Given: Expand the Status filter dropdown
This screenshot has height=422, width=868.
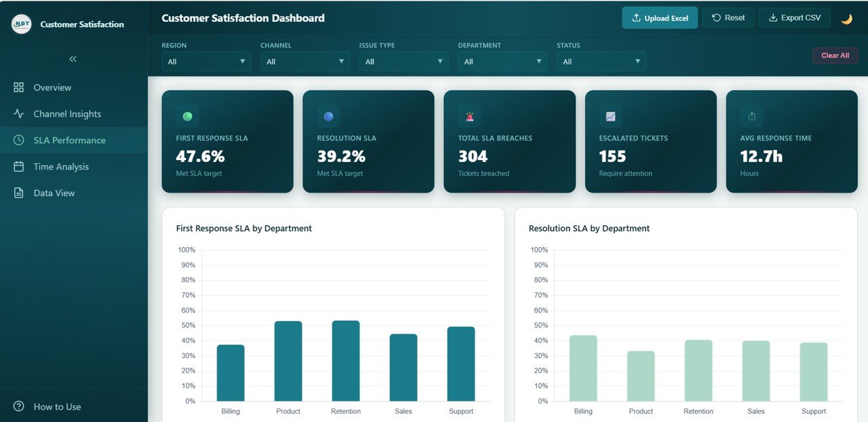Looking at the screenshot, I should click(x=601, y=62).
